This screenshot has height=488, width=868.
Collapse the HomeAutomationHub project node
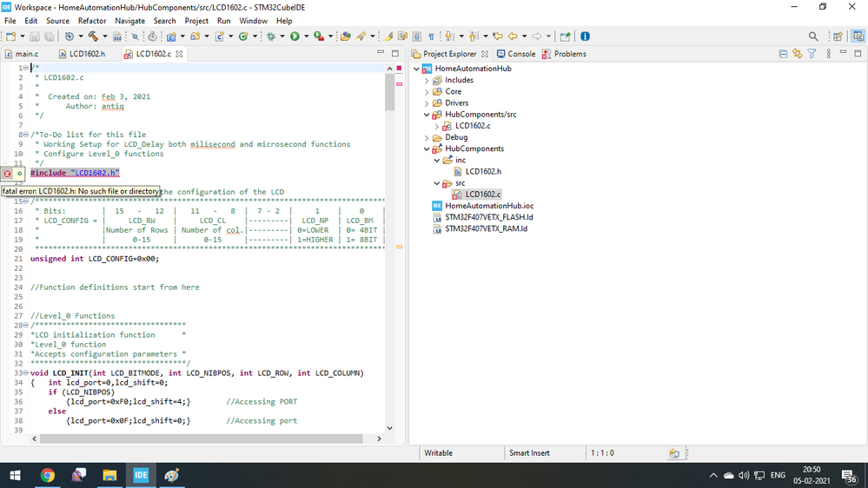[417, 69]
